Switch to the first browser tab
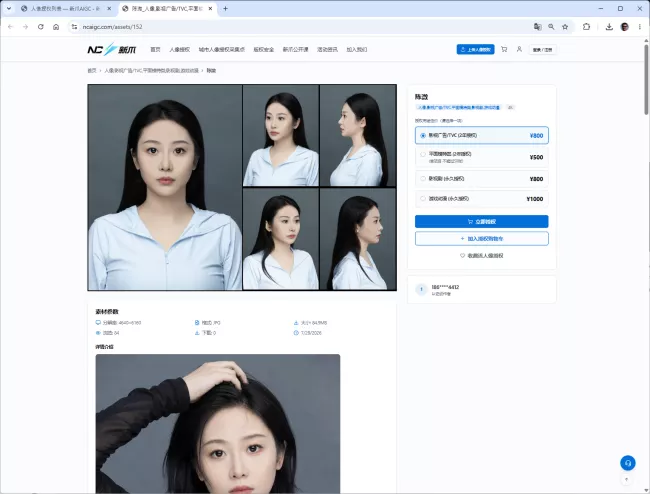The image size is (650, 494). (65, 8)
